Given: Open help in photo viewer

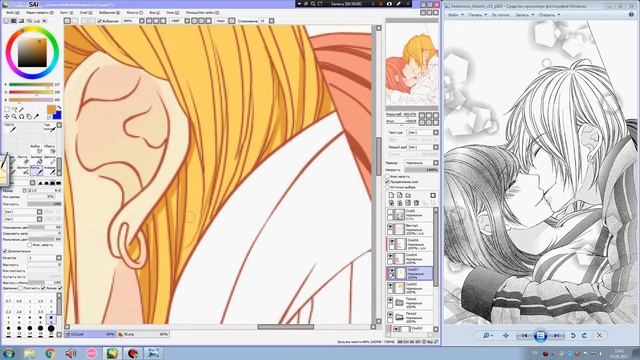Looking at the screenshot, I should pos(631,14).
